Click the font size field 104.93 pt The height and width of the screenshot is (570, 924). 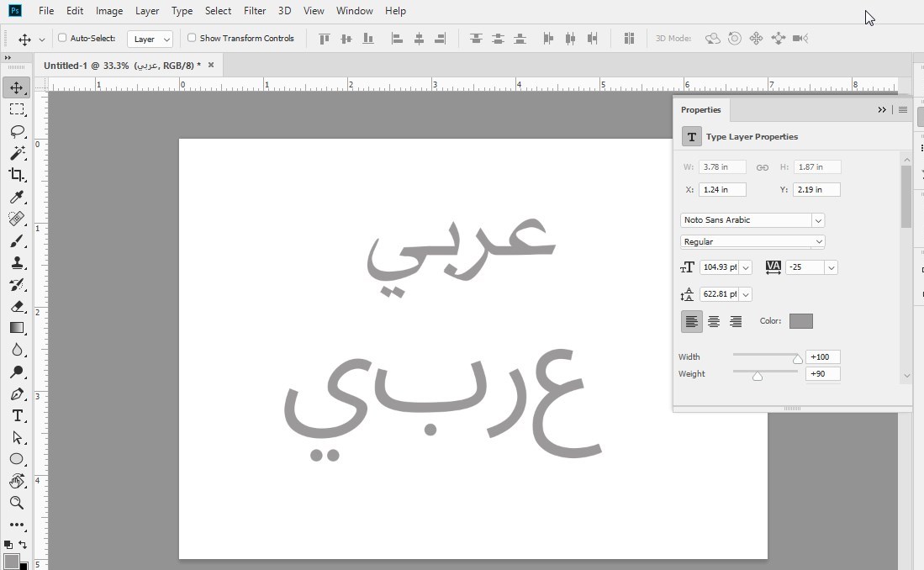click(719, 267)
